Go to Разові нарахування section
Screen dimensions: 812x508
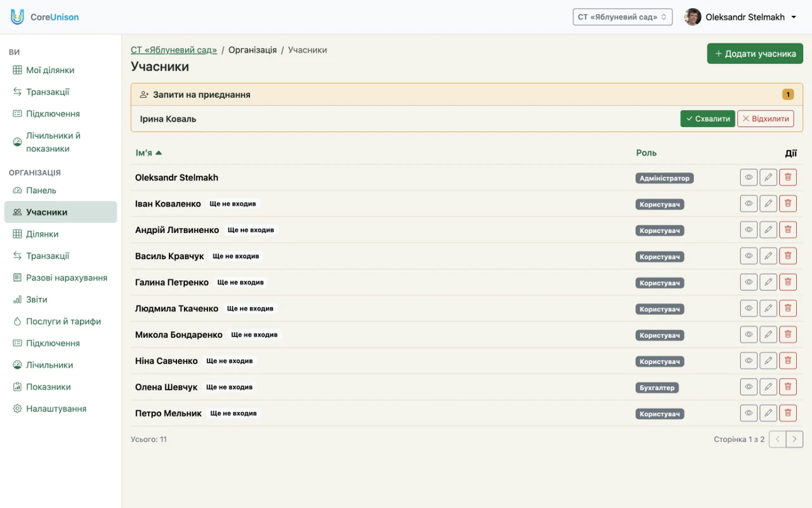(61, 278)
